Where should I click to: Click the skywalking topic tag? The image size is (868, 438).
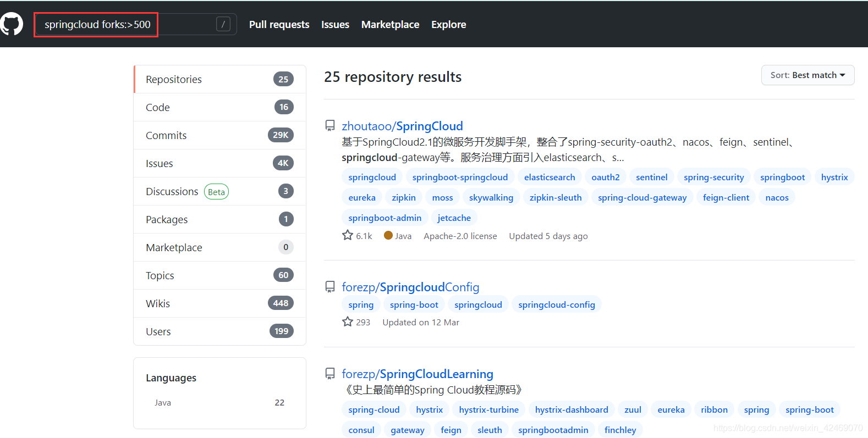pos(491,197)
